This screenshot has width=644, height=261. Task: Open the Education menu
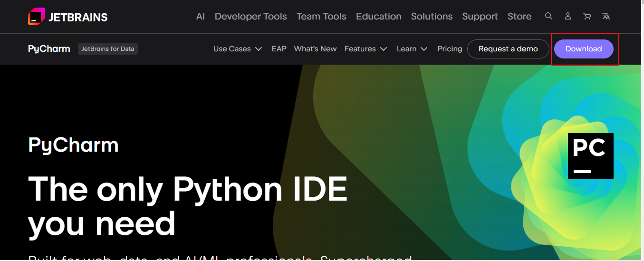point(379,16)
